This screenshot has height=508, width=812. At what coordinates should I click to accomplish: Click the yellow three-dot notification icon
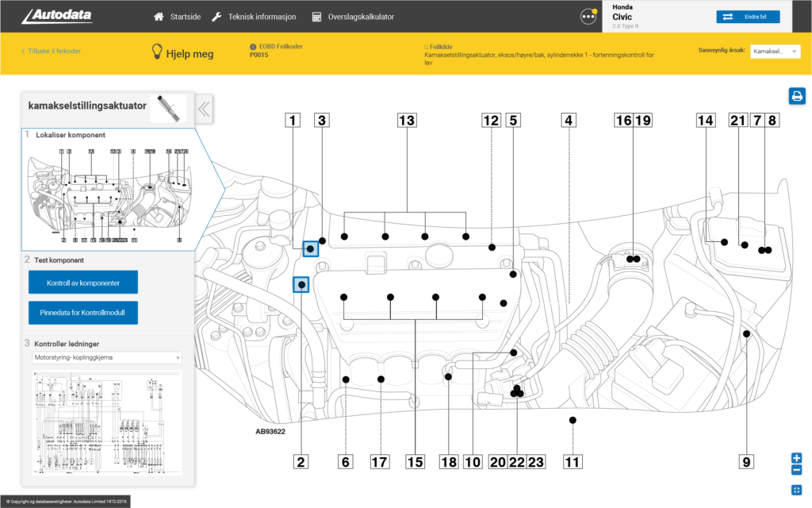click(588, 16)
